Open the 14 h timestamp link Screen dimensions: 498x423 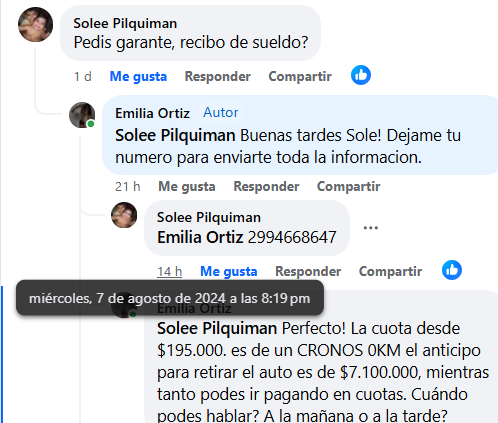click(169, 271)
